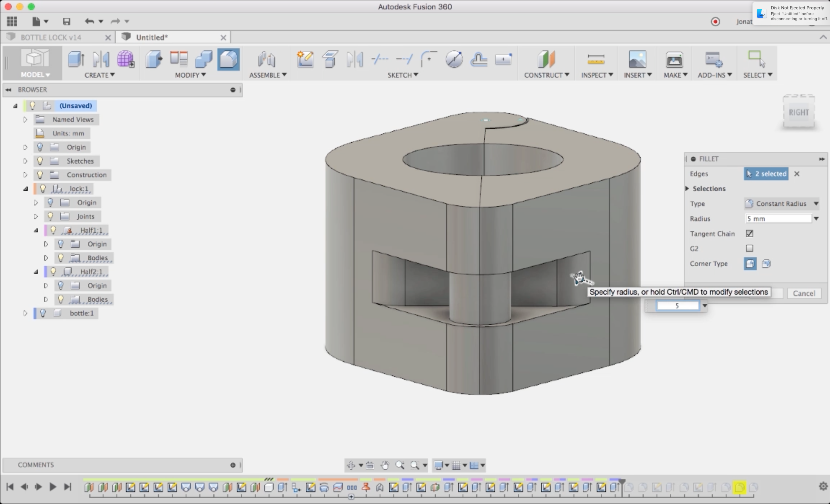Viewport: 830px width, 504px height.
Task: Expand the Selections section in Fillet panel
Action: click(x=687, y=188)
